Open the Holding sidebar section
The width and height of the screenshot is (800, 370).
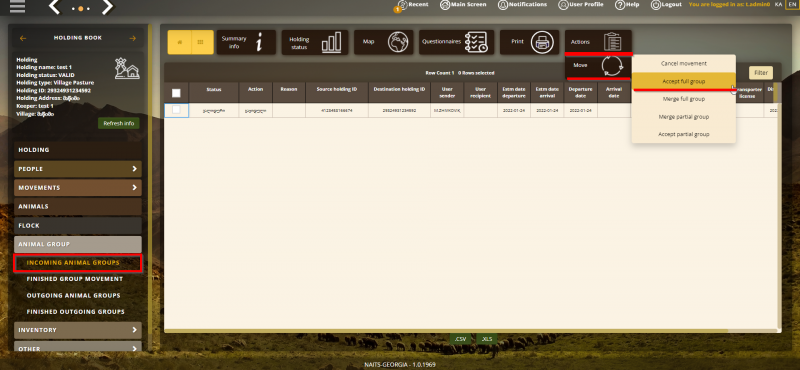78,150
